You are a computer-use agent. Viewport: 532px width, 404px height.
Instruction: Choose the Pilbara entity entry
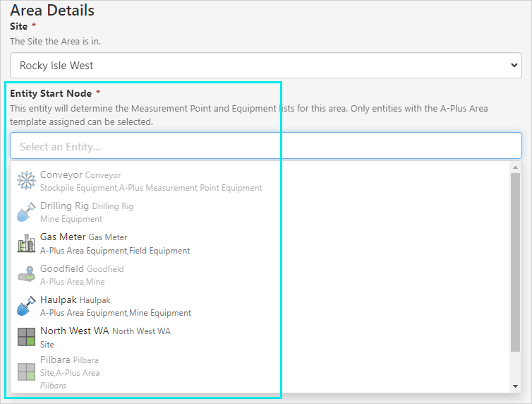55,360
